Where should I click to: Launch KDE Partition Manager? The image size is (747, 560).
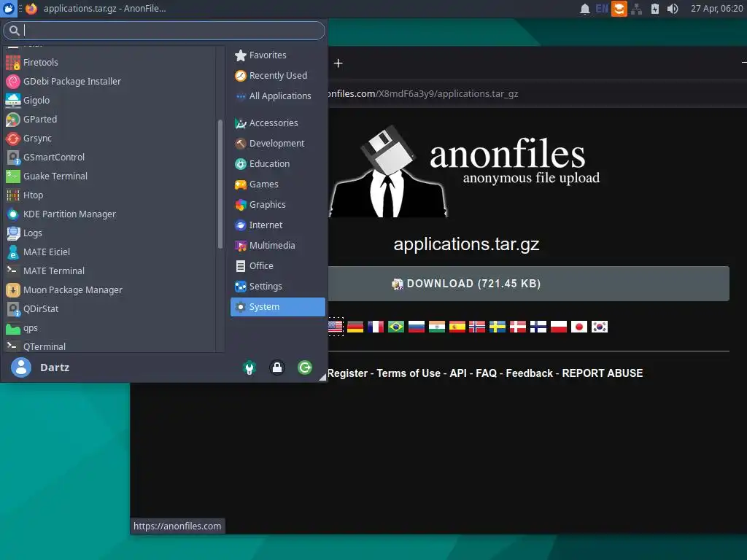109,214
